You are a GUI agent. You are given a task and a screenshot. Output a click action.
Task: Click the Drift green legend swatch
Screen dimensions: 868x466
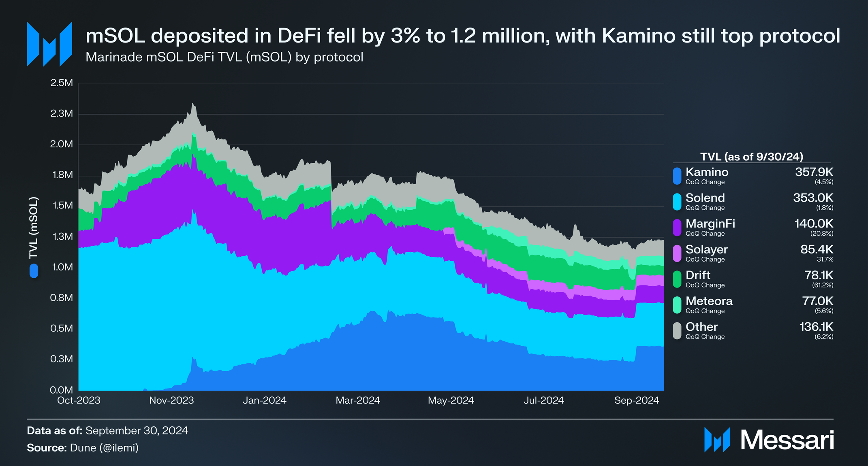click(677, 279)
